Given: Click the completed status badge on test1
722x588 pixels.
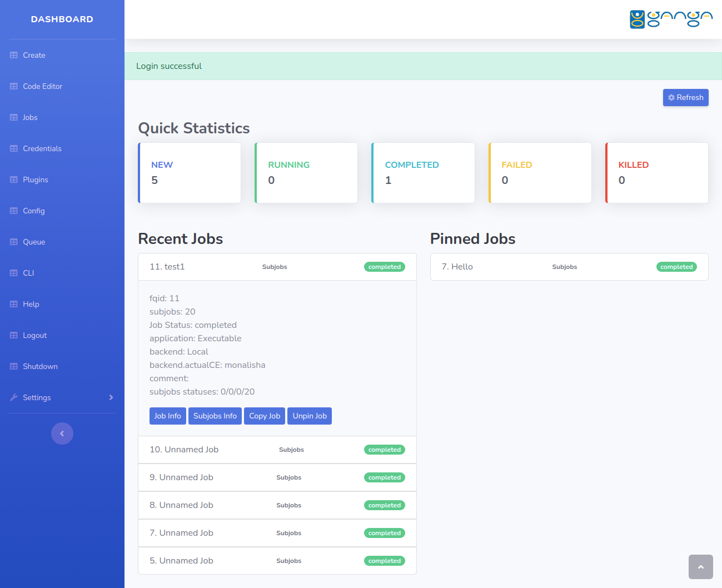Looking at the screenshot, I should (384, 266).
